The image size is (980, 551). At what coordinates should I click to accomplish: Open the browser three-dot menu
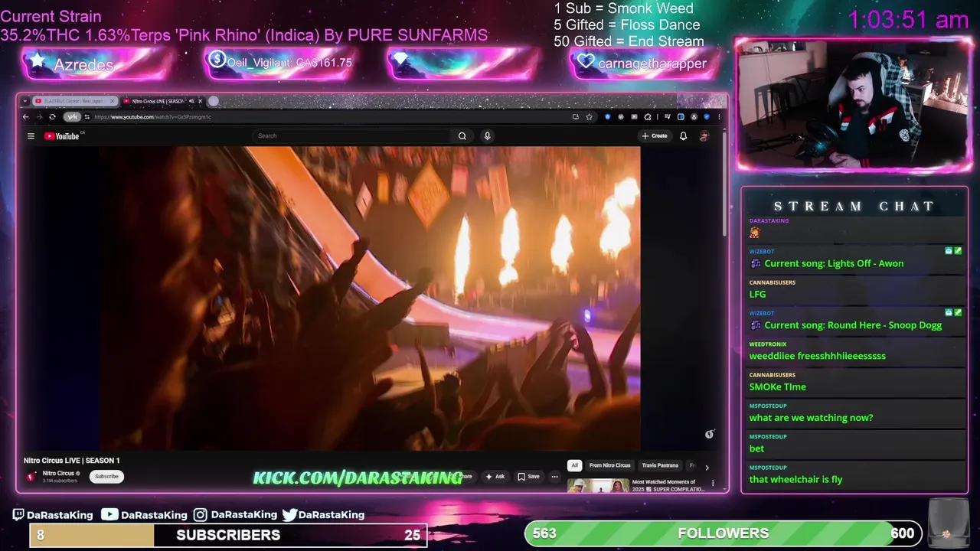(x=719, y=117)
